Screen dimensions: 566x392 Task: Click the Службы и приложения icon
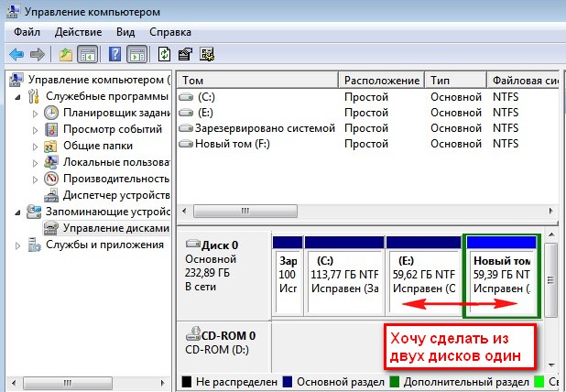34,245
